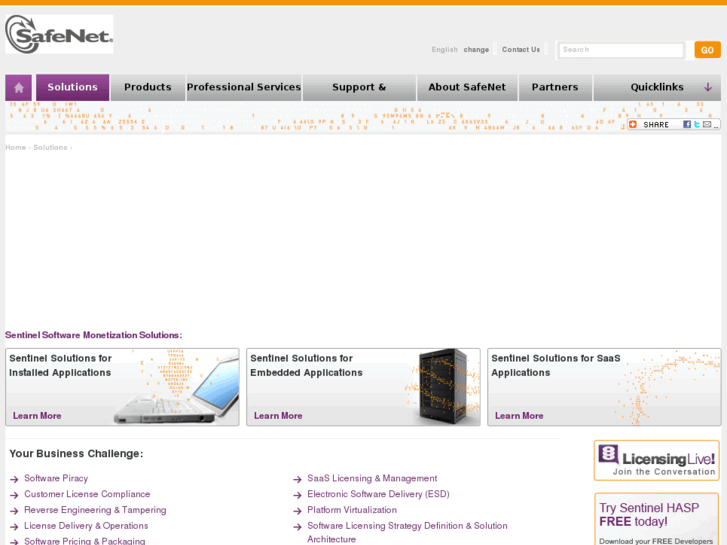Open Platform Virtualization link
Screen dimensions: 727x545
[x=352, y=510]
